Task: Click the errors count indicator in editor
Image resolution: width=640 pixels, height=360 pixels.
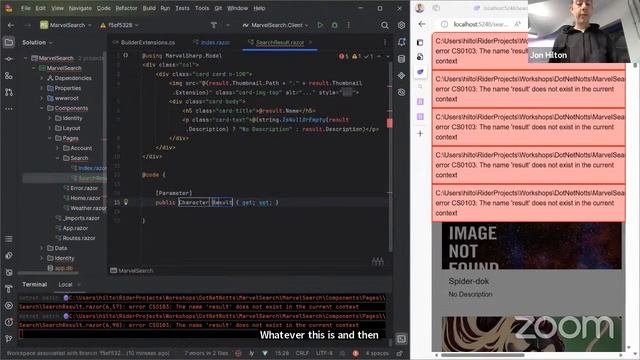Action: point(344,56)
